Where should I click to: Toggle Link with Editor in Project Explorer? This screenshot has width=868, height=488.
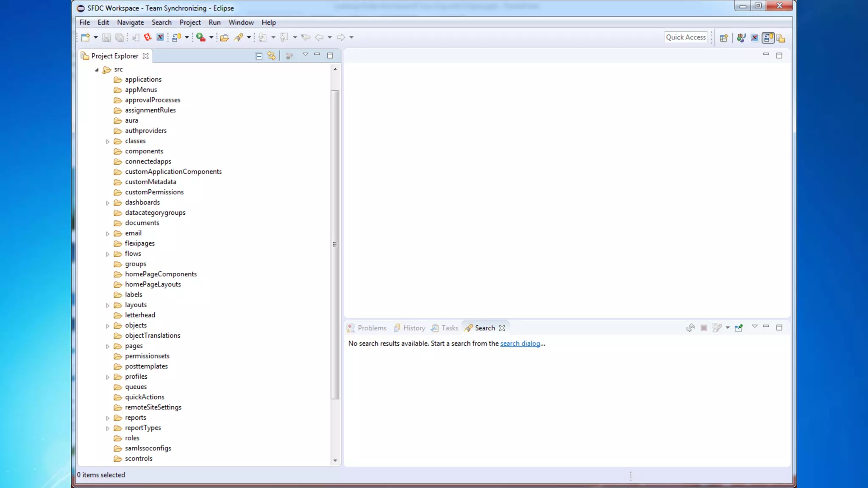point(271,55)
